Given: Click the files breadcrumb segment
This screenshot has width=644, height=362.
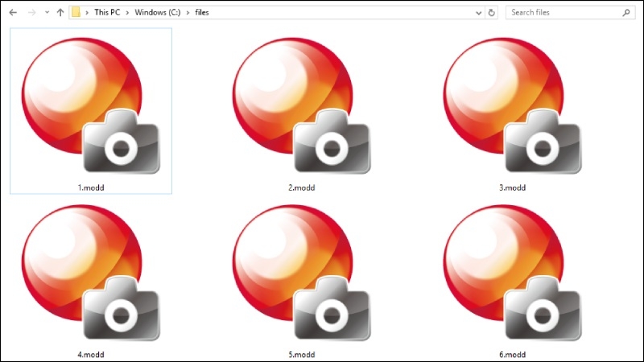Looking at the screenshot, I should pyautogui.click(x=202, y=12).
